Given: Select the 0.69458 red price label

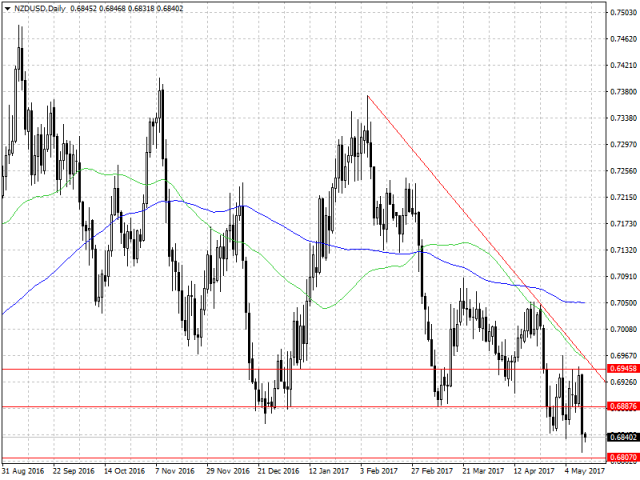Looking at the screenshot, I should (623, 369).
